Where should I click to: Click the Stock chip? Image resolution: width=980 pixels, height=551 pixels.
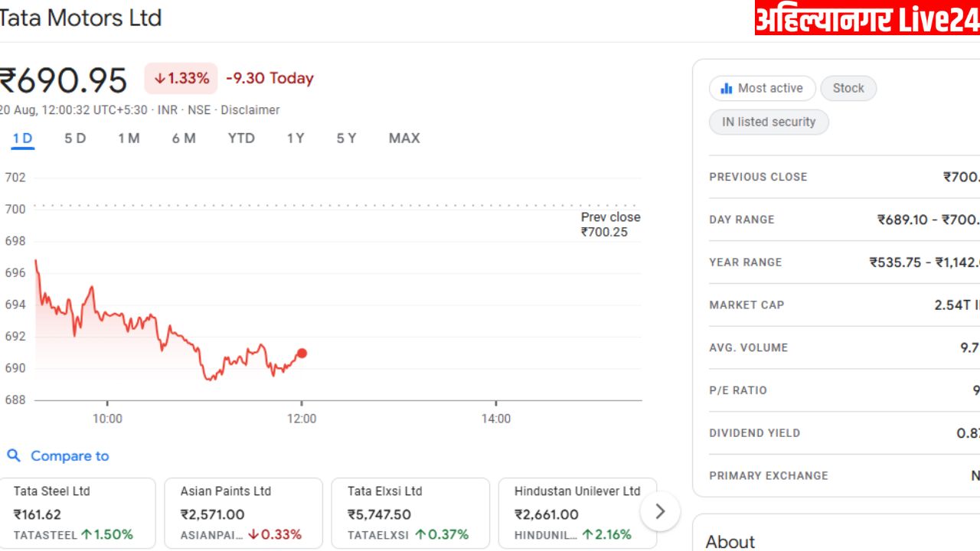click(x=848, y=88)
